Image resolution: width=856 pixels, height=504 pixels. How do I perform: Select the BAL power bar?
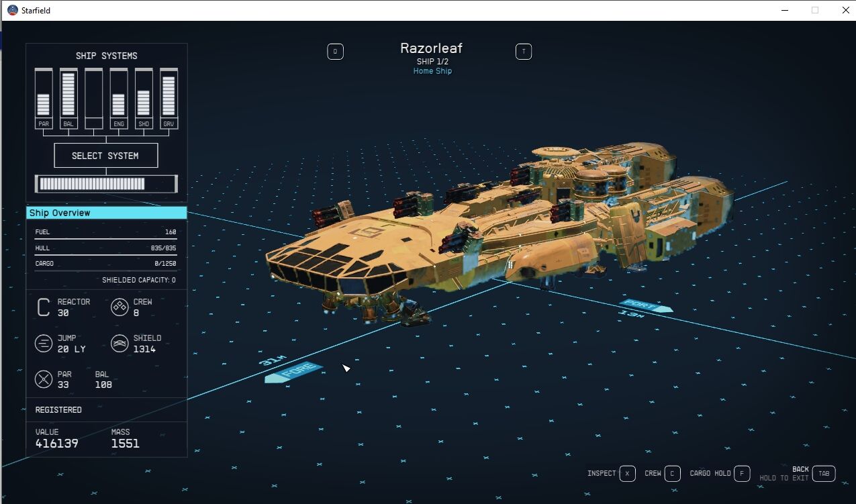pyautogui.click(x=68, y=99)
